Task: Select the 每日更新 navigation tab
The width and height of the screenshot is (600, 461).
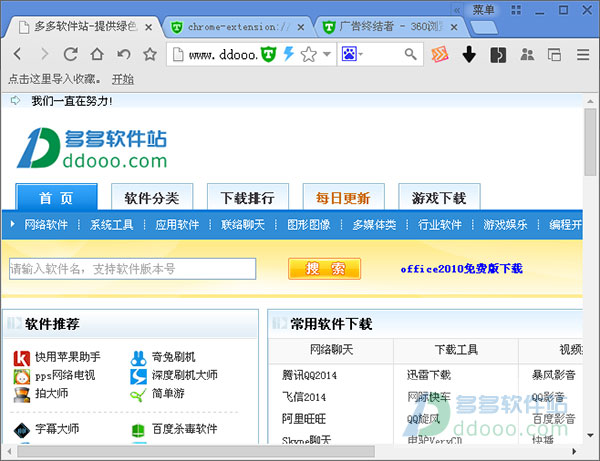Action: click(343, 197)
